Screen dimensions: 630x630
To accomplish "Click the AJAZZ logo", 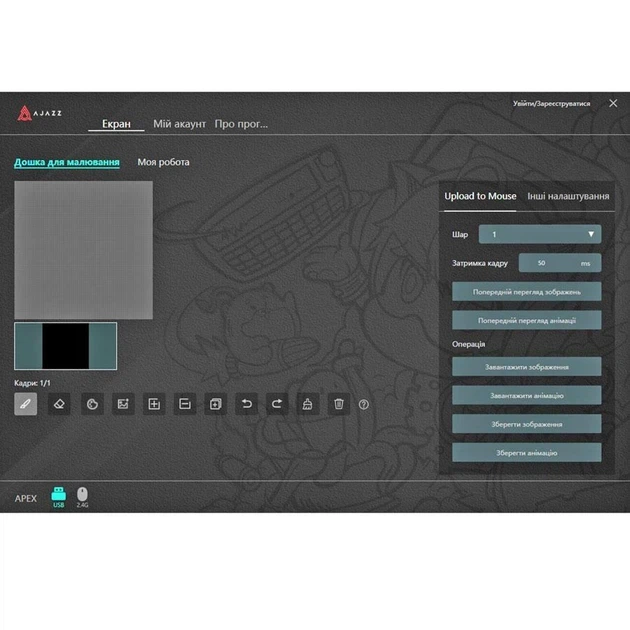I will pos(39,113).
